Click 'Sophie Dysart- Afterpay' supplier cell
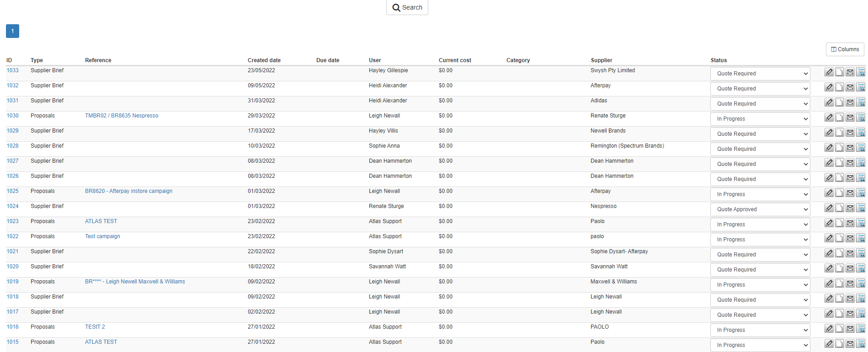The image size is (868, 352). click(x=619, y=251)
